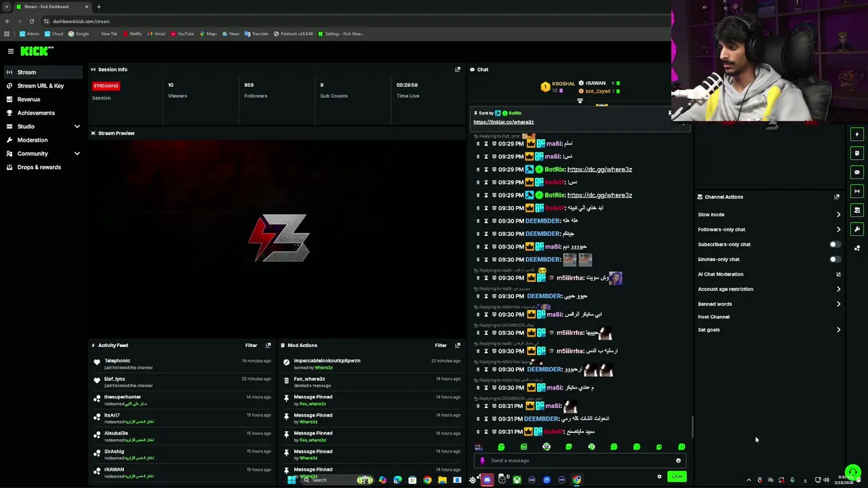This screenshot has height=488, width=868.
Task: Pop out the Session Info panel
Action: (457, 69)
